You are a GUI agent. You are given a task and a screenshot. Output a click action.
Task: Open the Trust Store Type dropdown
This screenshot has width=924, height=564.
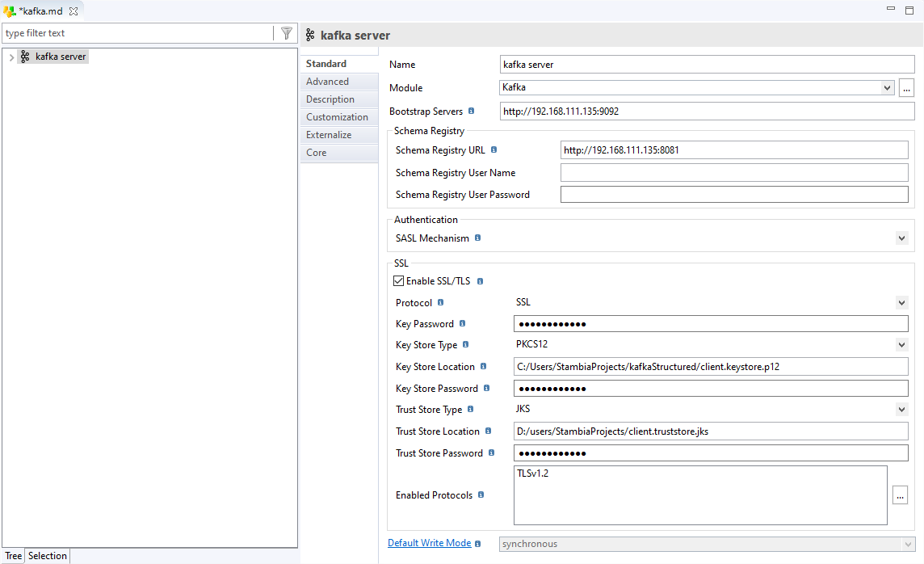point(901,410)
